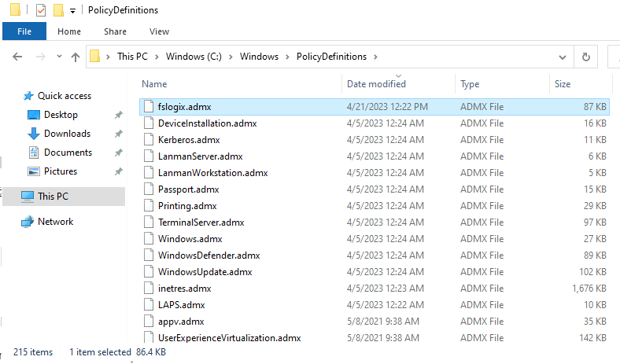The width and height of the screenshot is (620, 364).
Task: Click the LAPS.admx file icon
Action: [149, 304]
